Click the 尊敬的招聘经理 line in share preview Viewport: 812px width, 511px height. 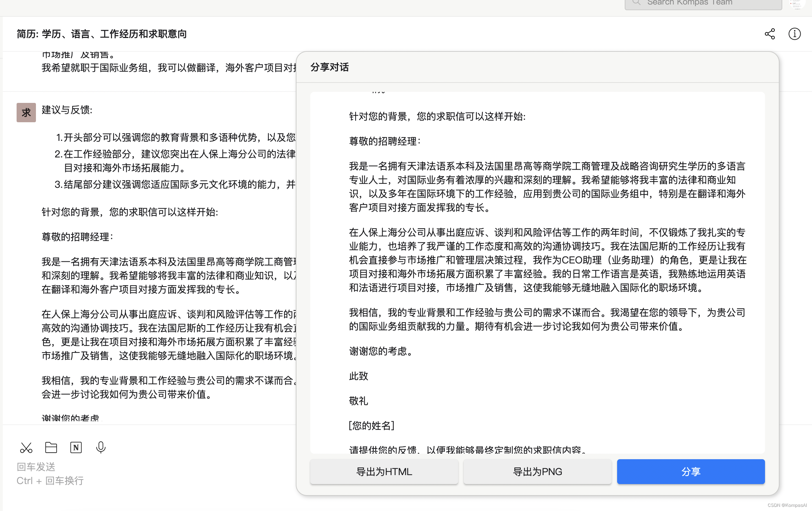[385, 141]
